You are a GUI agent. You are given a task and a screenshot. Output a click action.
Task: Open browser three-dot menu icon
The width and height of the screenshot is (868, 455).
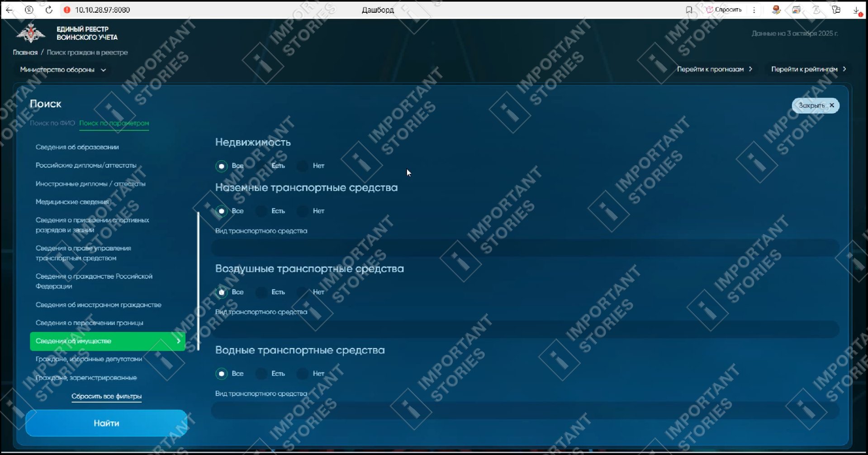tap(754, 10)
